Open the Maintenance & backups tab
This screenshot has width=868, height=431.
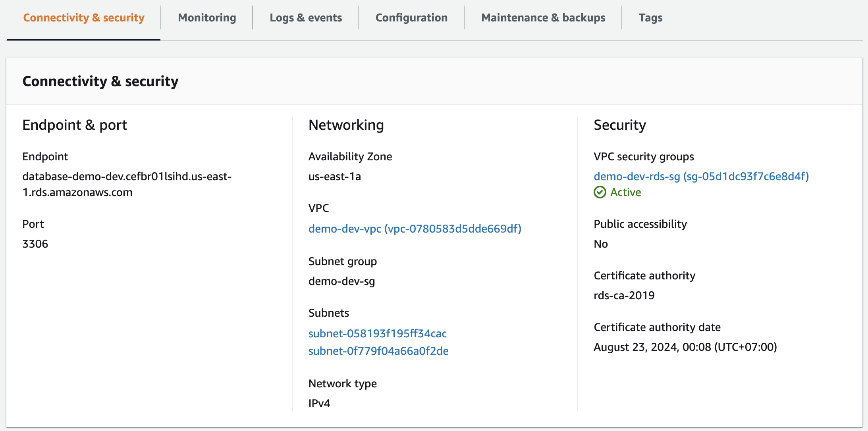(x=543, y=17)
